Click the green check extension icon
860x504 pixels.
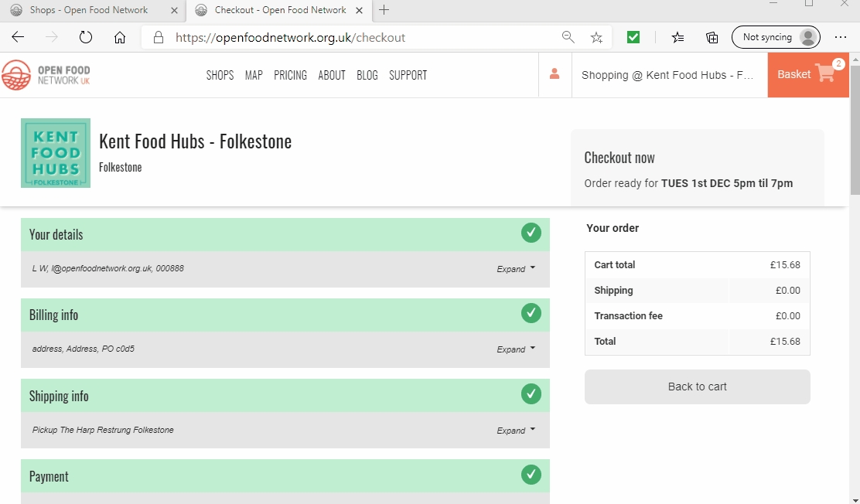coord(633,37)
